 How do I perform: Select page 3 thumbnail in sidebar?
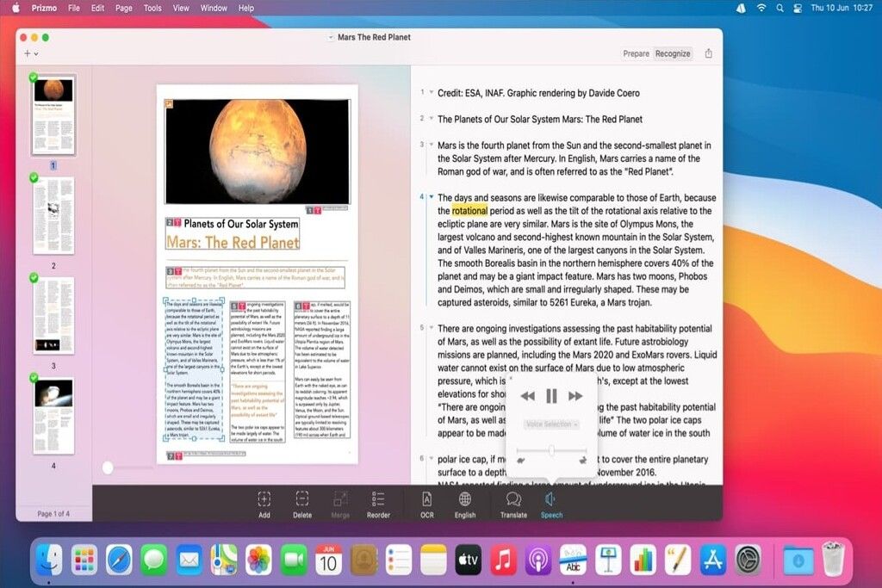(53, 315)
